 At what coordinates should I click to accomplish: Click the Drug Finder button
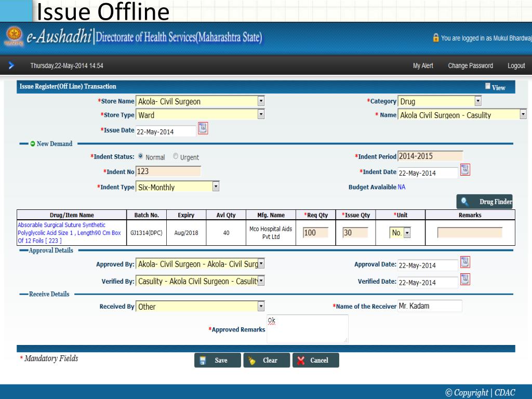click(485, 202)
